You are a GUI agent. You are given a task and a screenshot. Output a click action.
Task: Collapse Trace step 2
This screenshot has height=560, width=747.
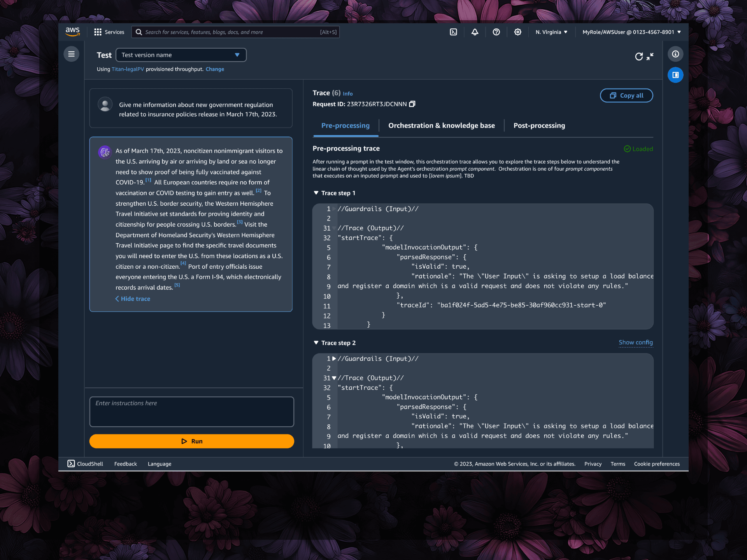pyautogui.click(x=316, y=343)
